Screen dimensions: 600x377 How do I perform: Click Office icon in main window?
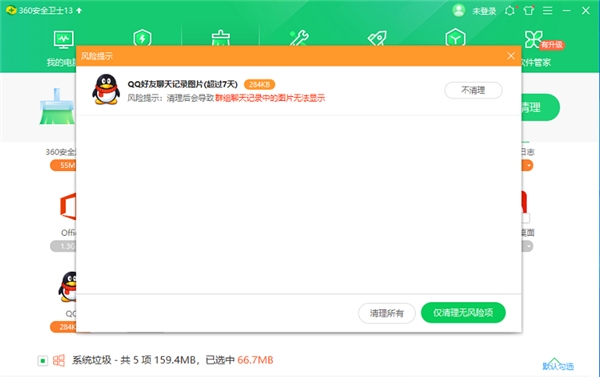68,206
